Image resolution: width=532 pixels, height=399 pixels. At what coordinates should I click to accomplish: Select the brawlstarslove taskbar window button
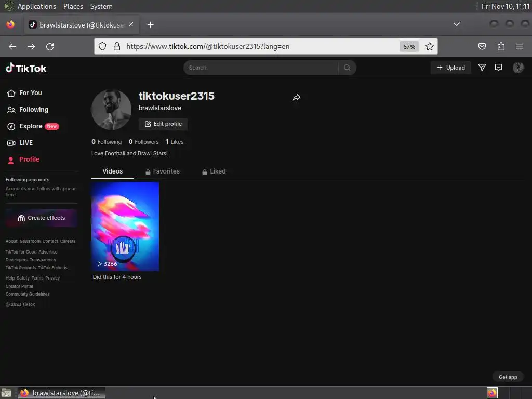pyautogui.click(x=62, y=393)
